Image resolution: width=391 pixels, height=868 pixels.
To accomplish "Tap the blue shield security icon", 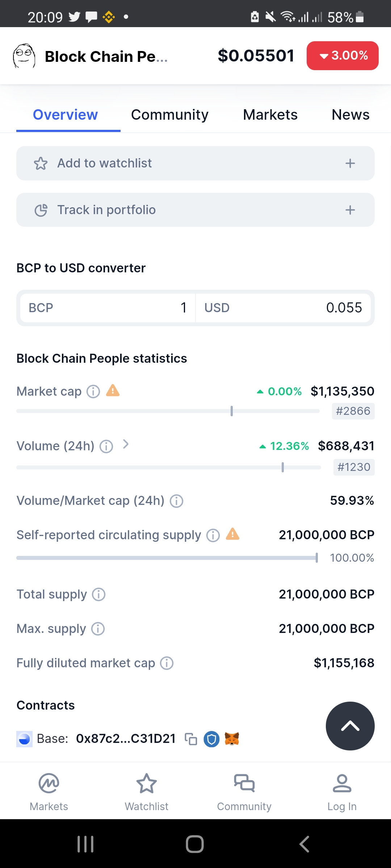I will tap(212, 739).
